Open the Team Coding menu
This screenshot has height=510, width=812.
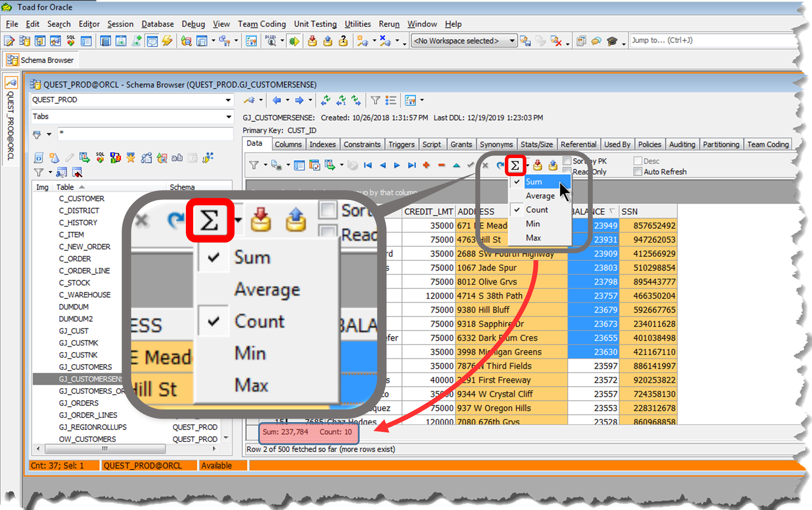pyautogui.click(x=262, y=24)
